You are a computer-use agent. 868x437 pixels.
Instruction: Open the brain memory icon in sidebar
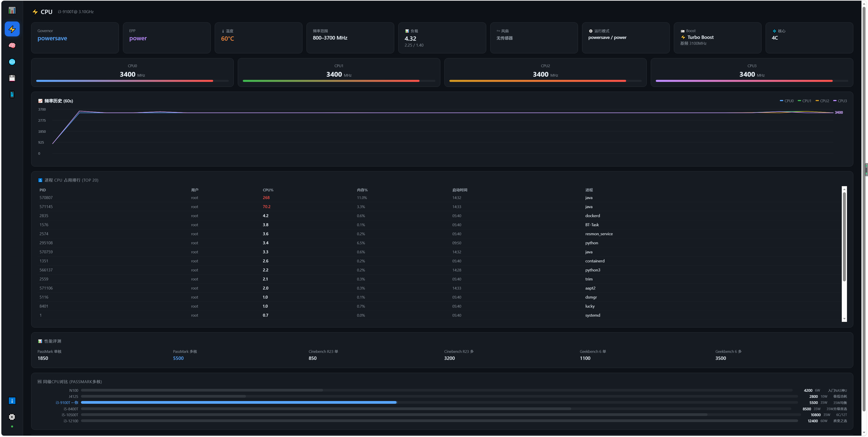pos(12,45)
